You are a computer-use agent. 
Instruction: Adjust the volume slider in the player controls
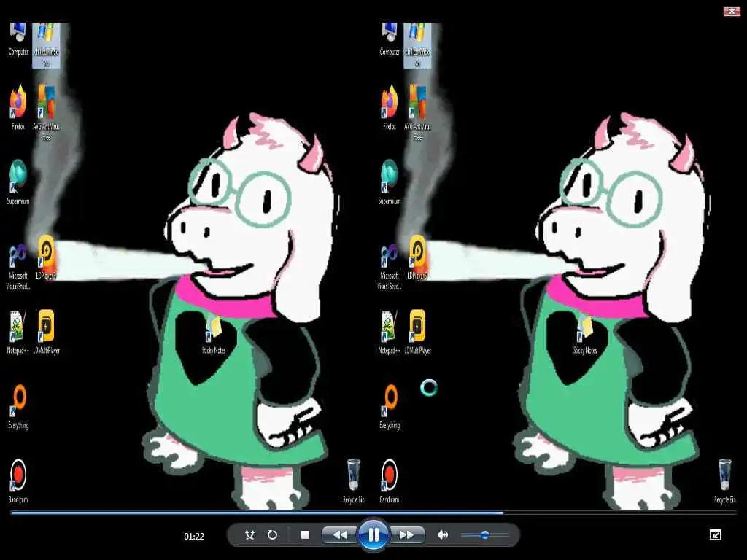(485, 535)
